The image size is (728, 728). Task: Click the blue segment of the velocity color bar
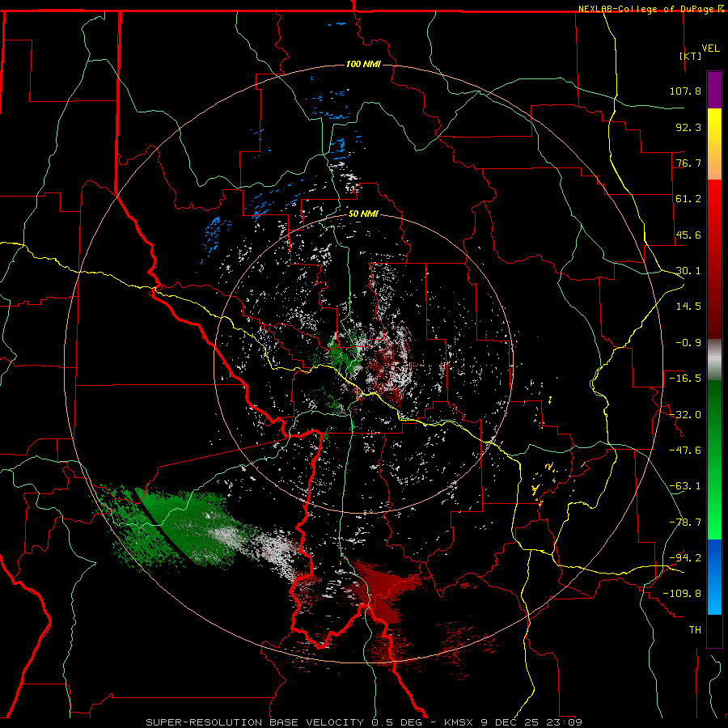(714, 577)
